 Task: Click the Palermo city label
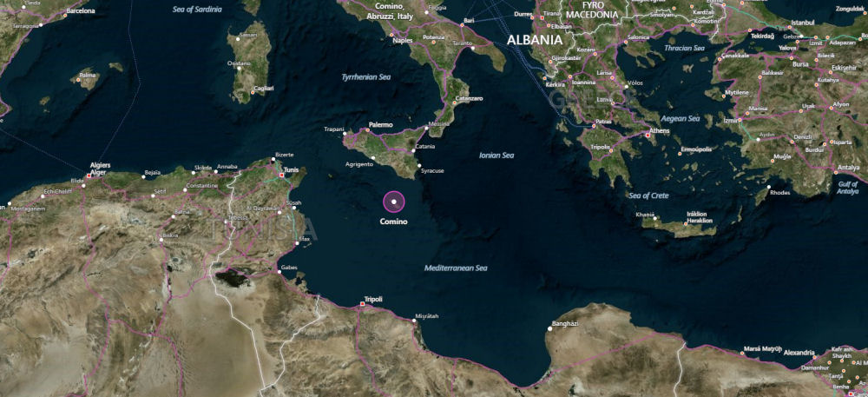[x=380, y=125]
